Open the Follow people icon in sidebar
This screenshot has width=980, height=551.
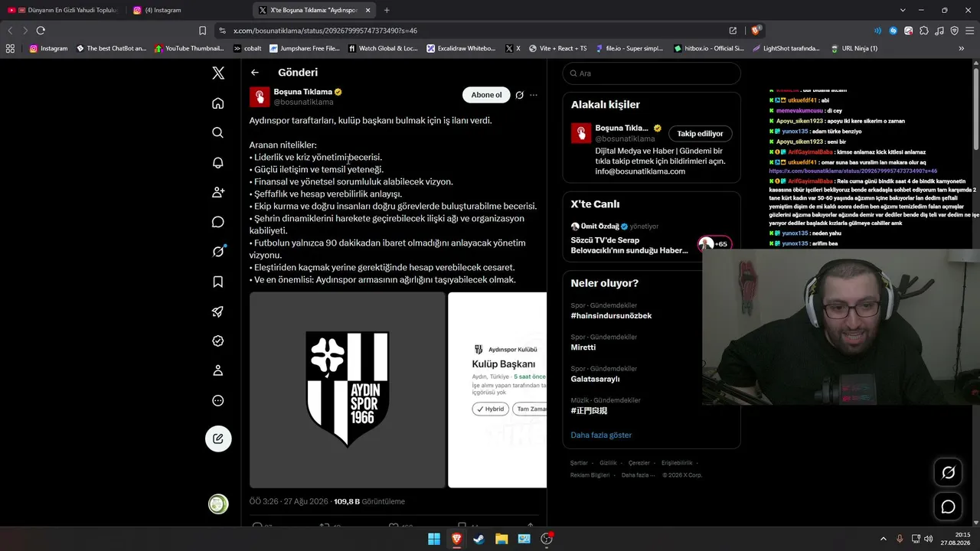pos(218,192)
